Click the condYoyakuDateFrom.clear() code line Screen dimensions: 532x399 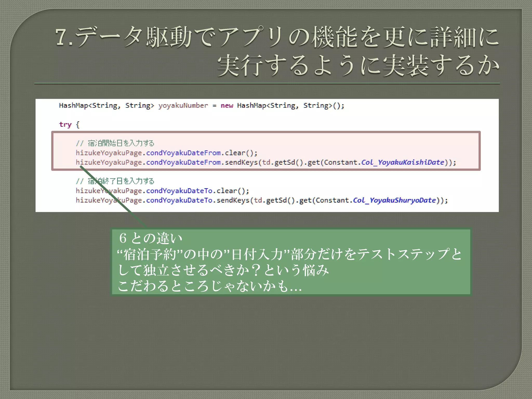coord(166,153)
